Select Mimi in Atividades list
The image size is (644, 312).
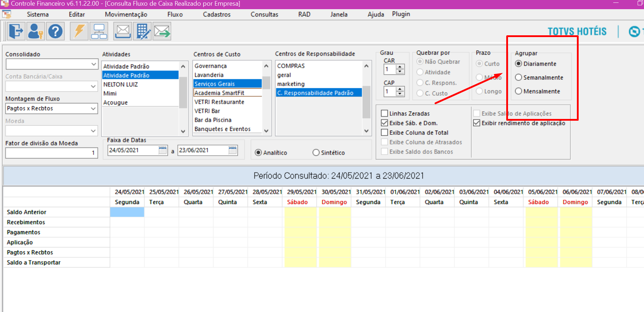[140, 94]
